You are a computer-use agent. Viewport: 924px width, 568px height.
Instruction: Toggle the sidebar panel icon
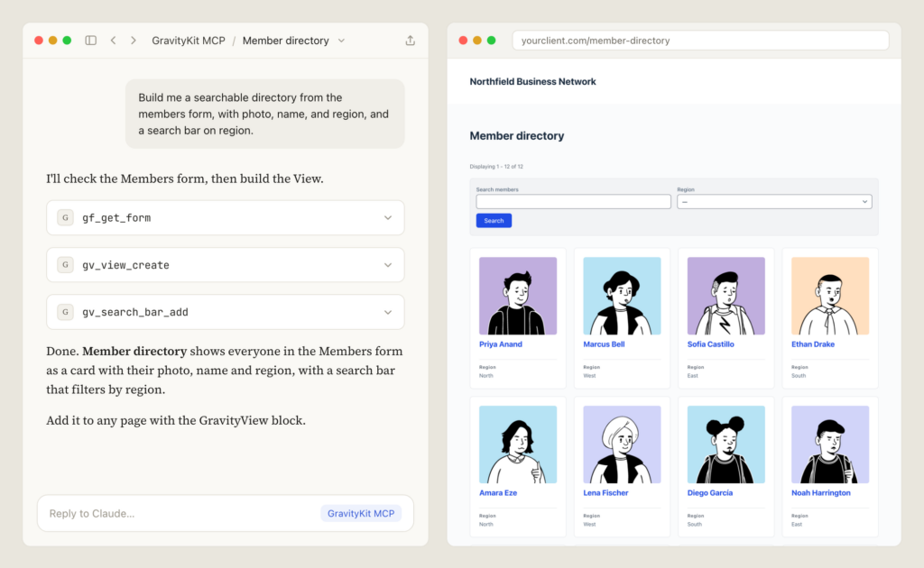(x=91, y=41)
